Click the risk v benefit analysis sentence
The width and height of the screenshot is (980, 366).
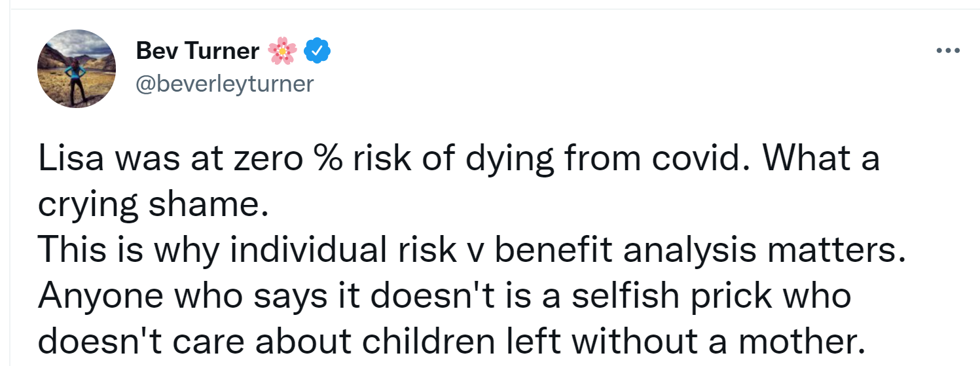click(471, 251)
